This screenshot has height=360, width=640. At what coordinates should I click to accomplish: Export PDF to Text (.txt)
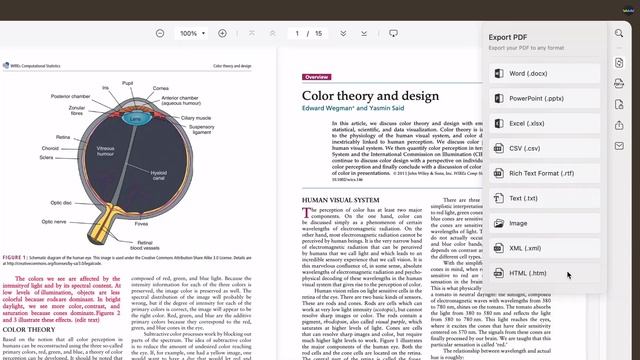click(544, 198)
